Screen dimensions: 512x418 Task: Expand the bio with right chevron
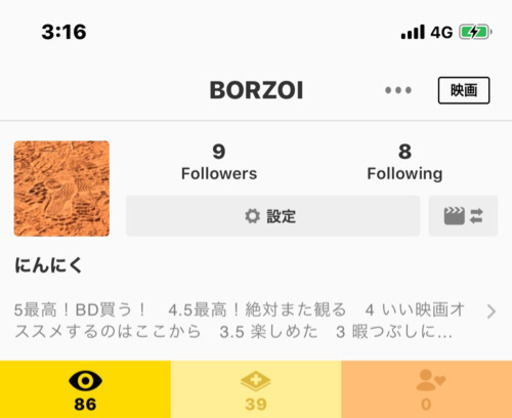pyautogui.click(x=491, y=312)
